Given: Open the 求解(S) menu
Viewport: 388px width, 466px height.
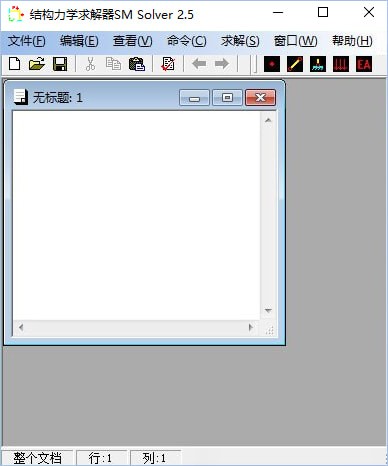Looking at the screenshot, I should point(240,41).
